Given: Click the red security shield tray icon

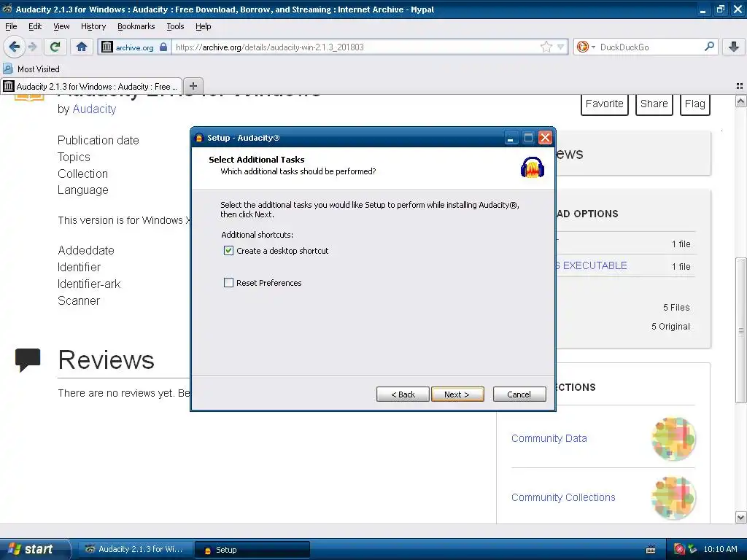Looking at the screenshot, I should (680, 549).
